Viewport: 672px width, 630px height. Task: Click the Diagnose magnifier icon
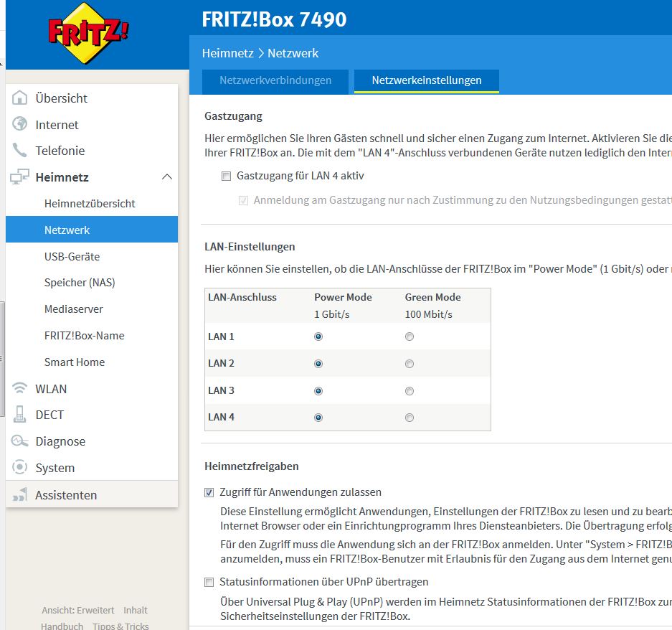tap(19, 441)
